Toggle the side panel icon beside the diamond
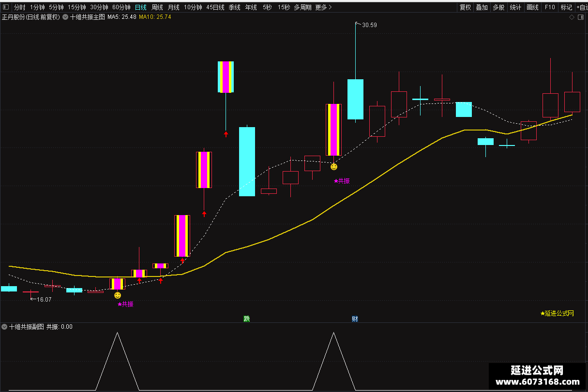This screenshot has width=588, height=392. tap(580, 17)
